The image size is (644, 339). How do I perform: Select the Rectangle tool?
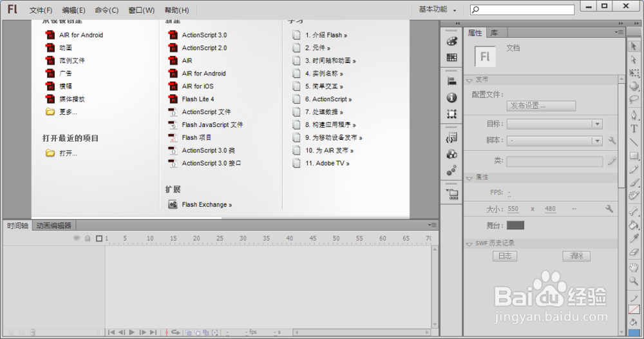click(x=634, y=156)
